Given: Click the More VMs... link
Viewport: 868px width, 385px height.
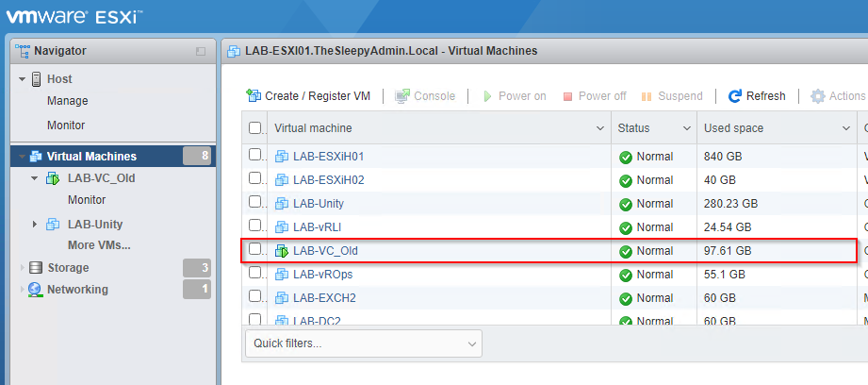Looking at the screenshot, I should (99, 244).
